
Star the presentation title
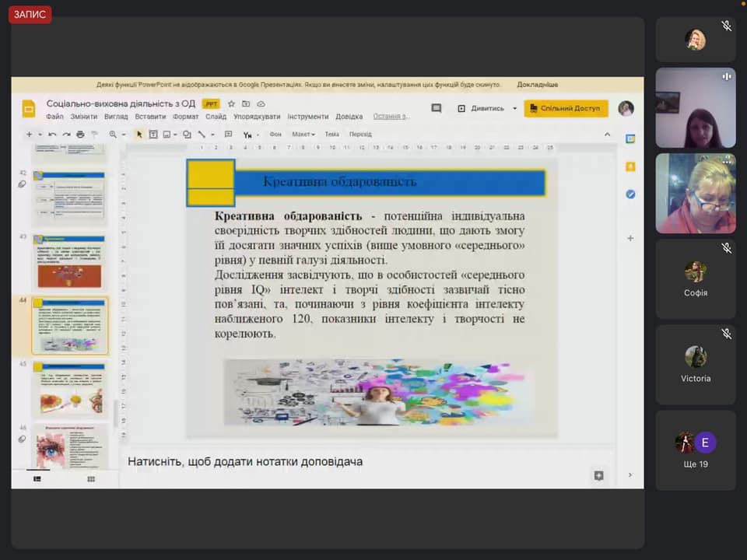coord(232,103)
